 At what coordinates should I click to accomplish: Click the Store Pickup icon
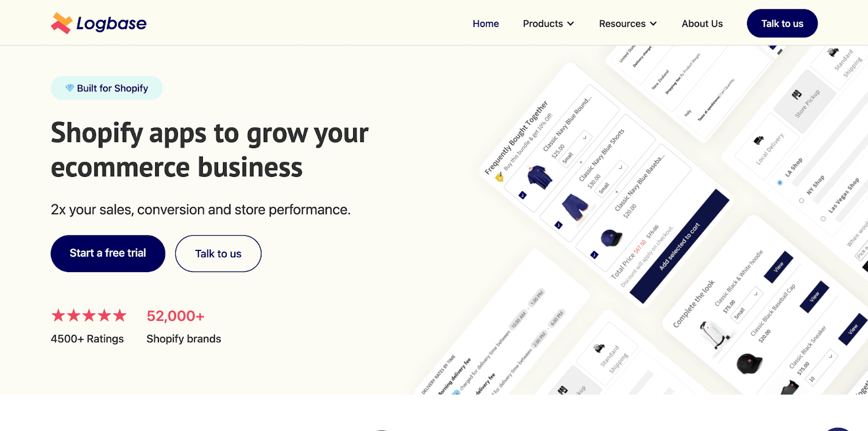pos(796,95)
